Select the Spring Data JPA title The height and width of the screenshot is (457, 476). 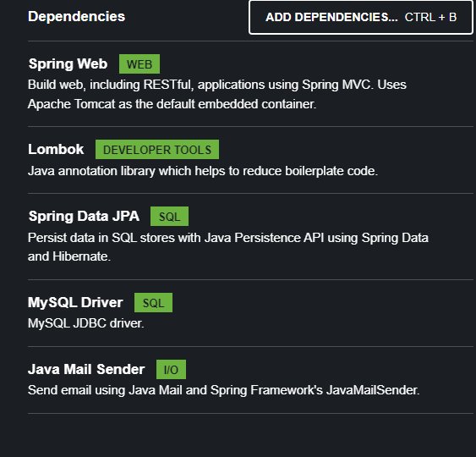(84, 217)
